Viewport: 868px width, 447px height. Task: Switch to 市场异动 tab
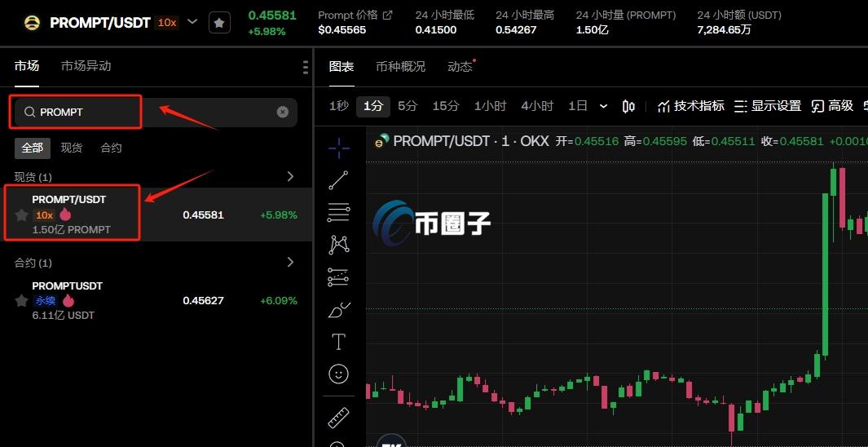coord(86,66)
